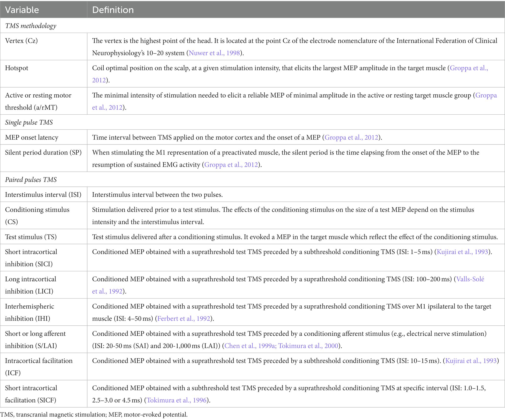Click the Vertex (Cz) cell

pyautogui.click(x=44, y=46)
